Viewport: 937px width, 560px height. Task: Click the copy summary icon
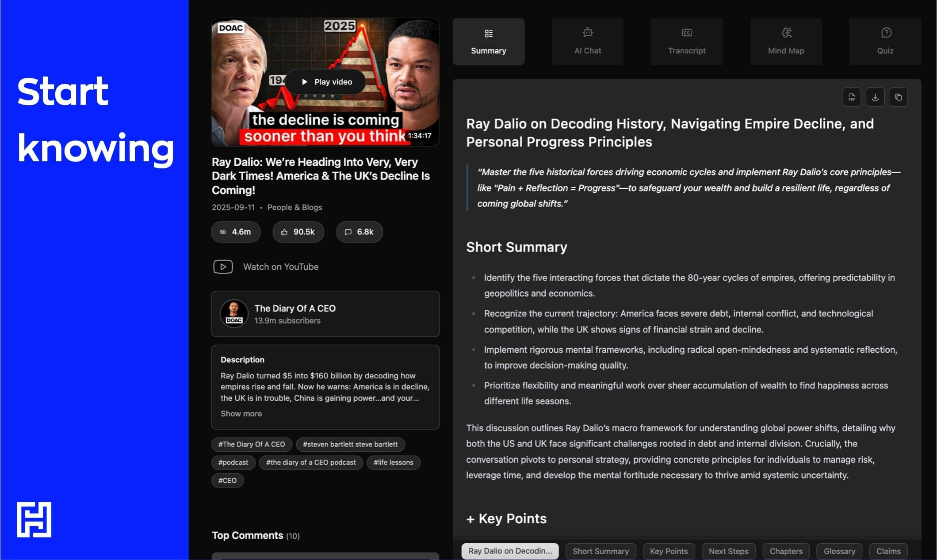pos(898,97)
